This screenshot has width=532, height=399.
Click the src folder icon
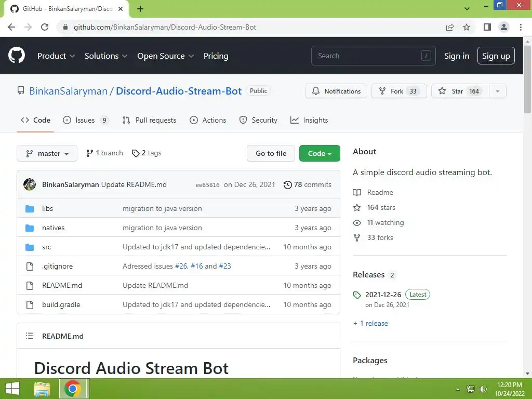30,247
